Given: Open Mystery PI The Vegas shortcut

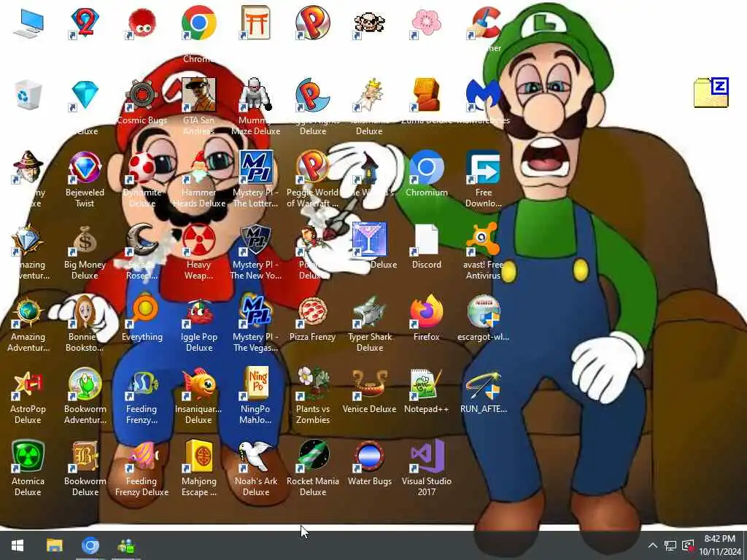Looking at the screenshot, I should coord(255,312).
